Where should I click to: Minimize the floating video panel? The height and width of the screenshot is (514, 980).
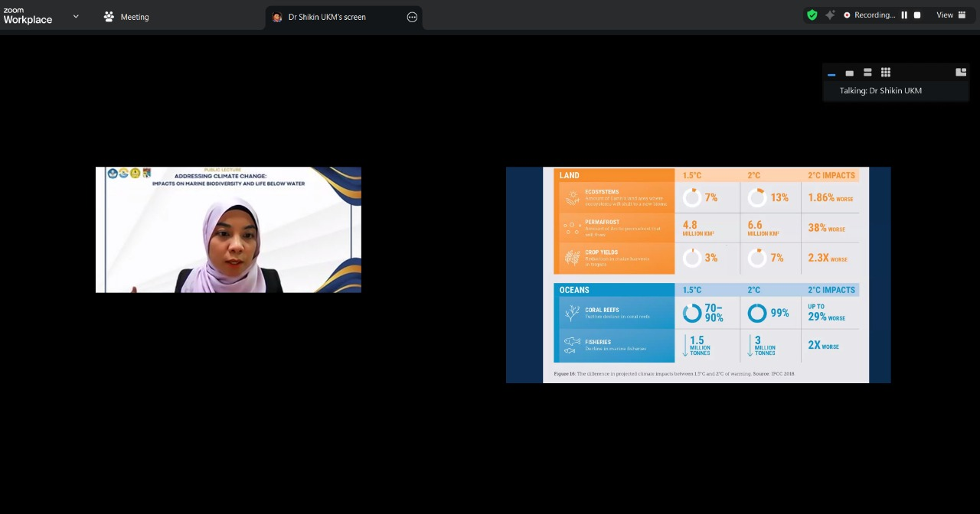tap(831, 73)
